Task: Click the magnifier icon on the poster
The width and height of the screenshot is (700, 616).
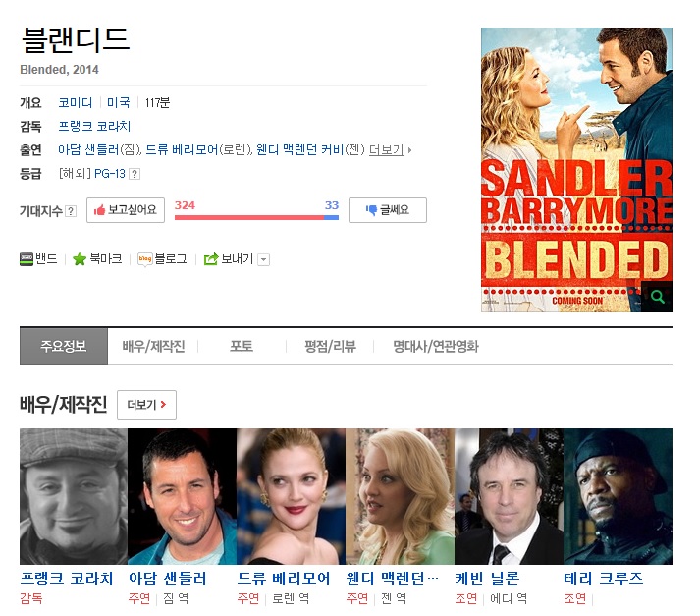Action: (x=656, y=296)
